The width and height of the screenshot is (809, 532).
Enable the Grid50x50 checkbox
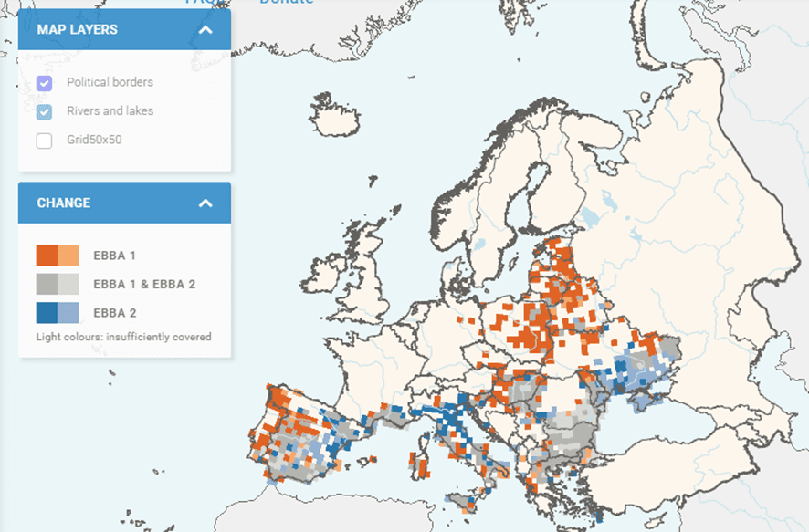coord(44,141)
